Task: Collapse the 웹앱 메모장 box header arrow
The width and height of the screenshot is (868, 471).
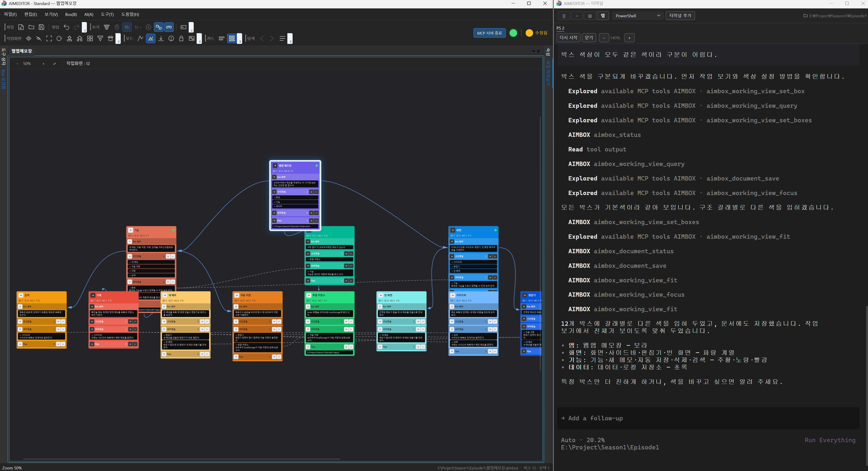Action: coord(275,165)
